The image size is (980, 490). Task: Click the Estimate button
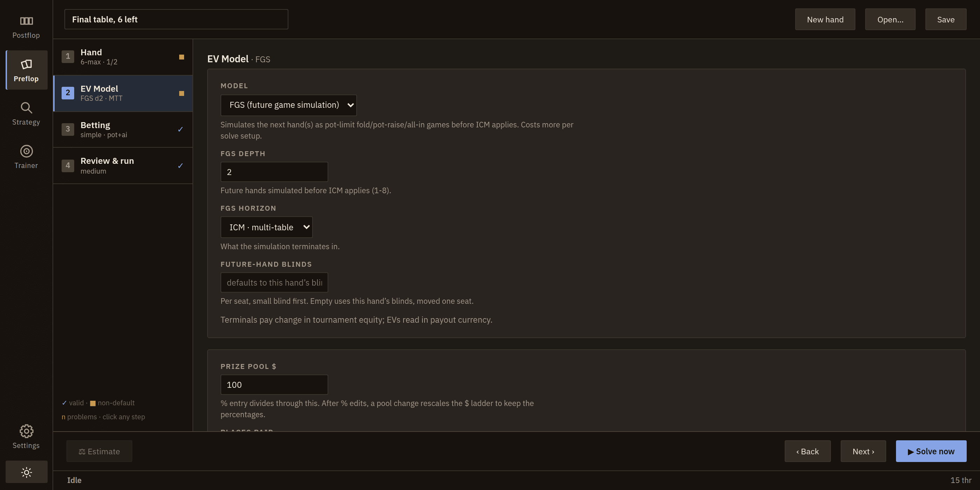pyautogui.click(x=99, y=451)
